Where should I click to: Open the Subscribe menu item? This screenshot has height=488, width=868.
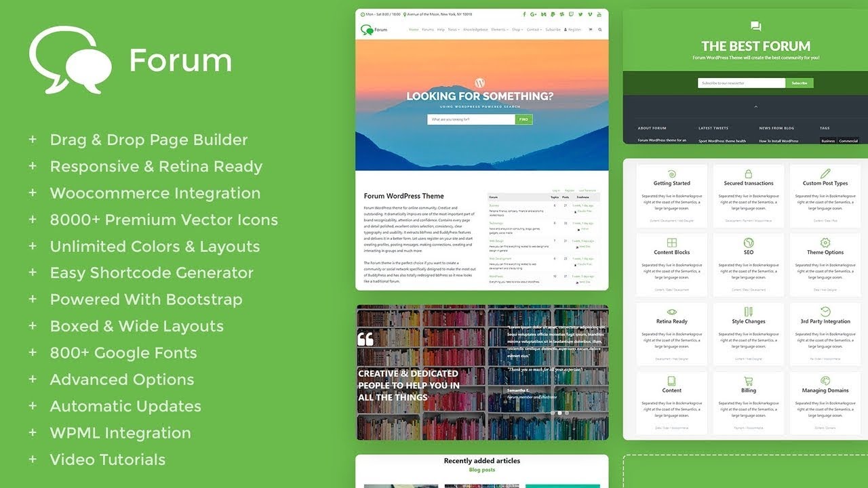tap(553, 30)
